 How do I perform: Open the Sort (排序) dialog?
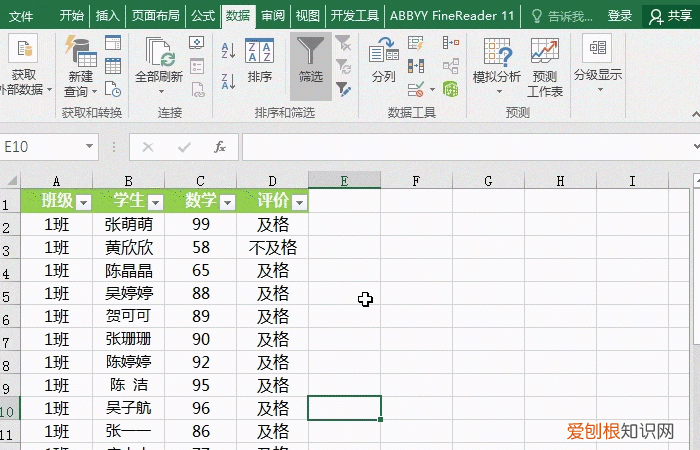click(x=259, y=61)
